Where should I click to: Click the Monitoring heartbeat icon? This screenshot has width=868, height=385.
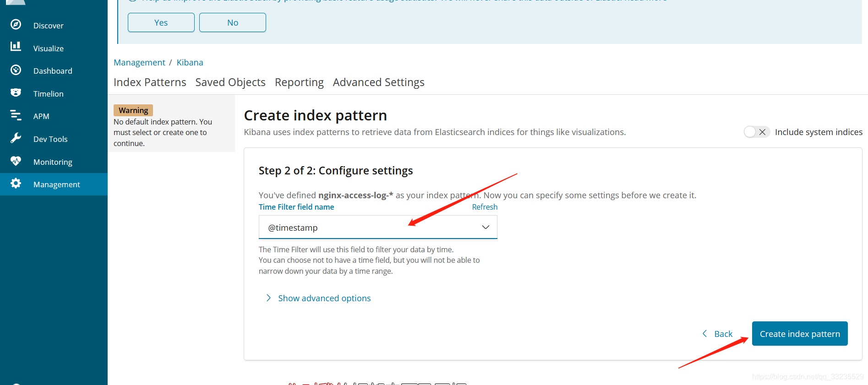point(16,161)
